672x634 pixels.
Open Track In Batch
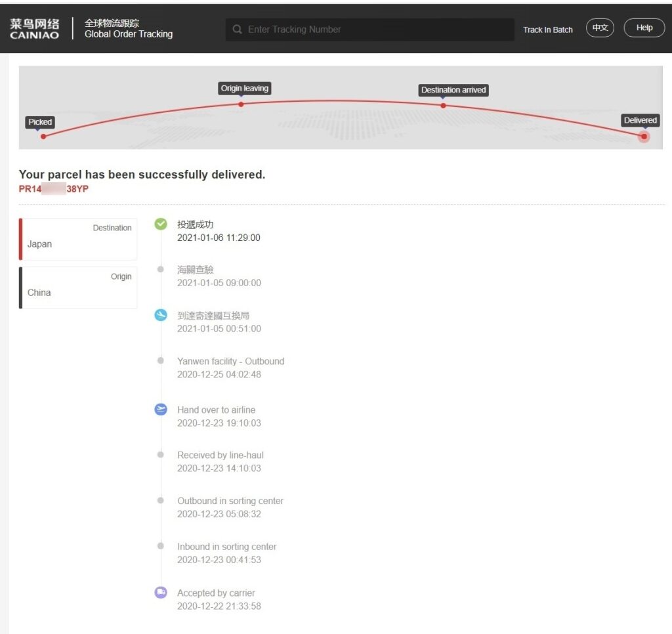(547, 30)
